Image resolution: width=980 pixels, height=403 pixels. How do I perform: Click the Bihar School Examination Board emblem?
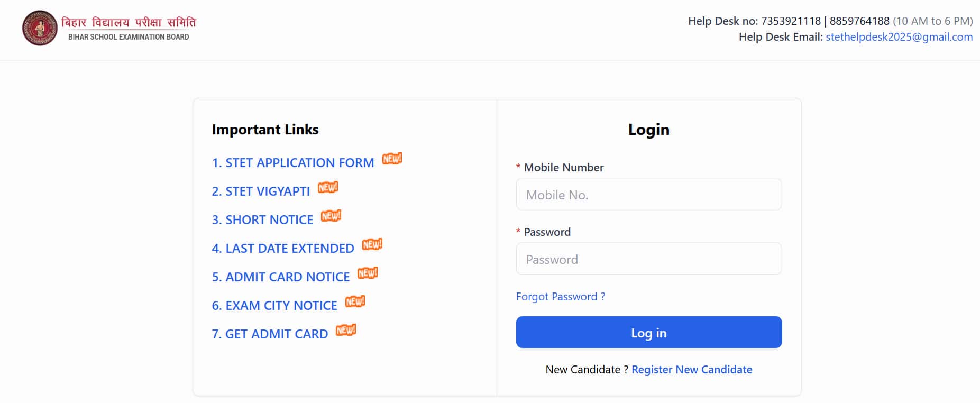(x=40, y=28)
